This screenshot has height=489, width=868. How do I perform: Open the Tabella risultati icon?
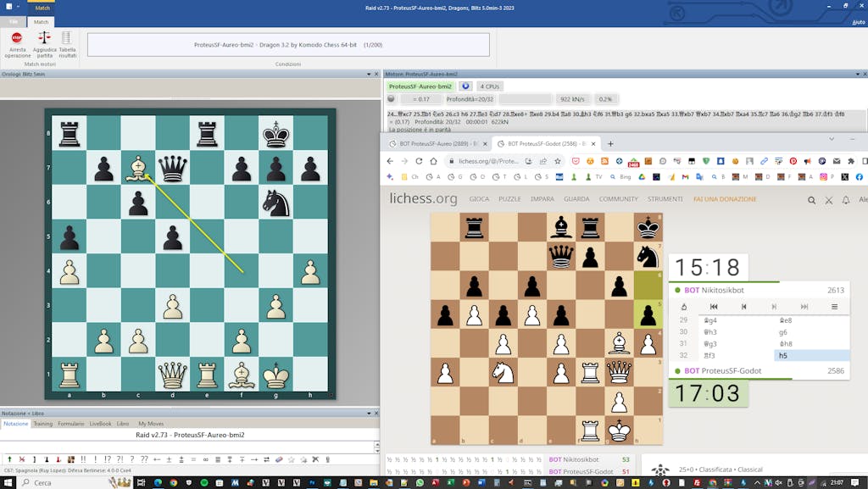[x=67, y=38]
